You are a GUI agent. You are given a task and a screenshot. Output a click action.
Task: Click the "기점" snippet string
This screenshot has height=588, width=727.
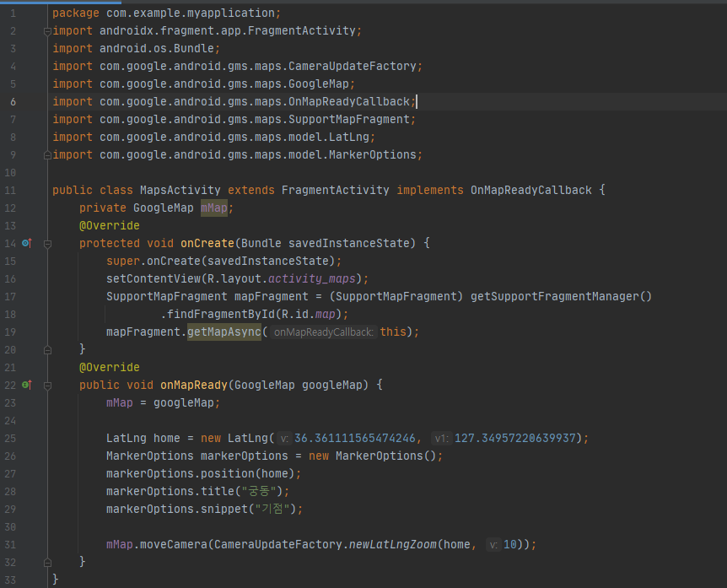pyautogui.click(x=272, y=510)
